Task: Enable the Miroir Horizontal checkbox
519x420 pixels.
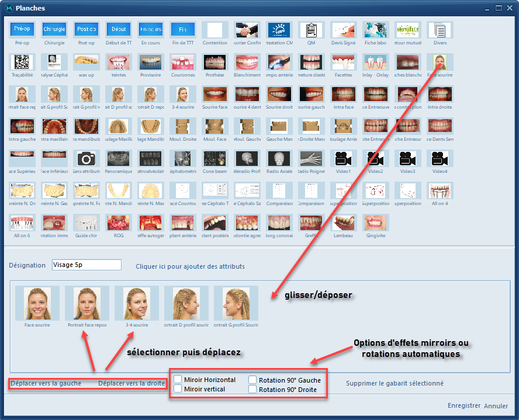Action: pyautogui.click(x=178, y=380)
